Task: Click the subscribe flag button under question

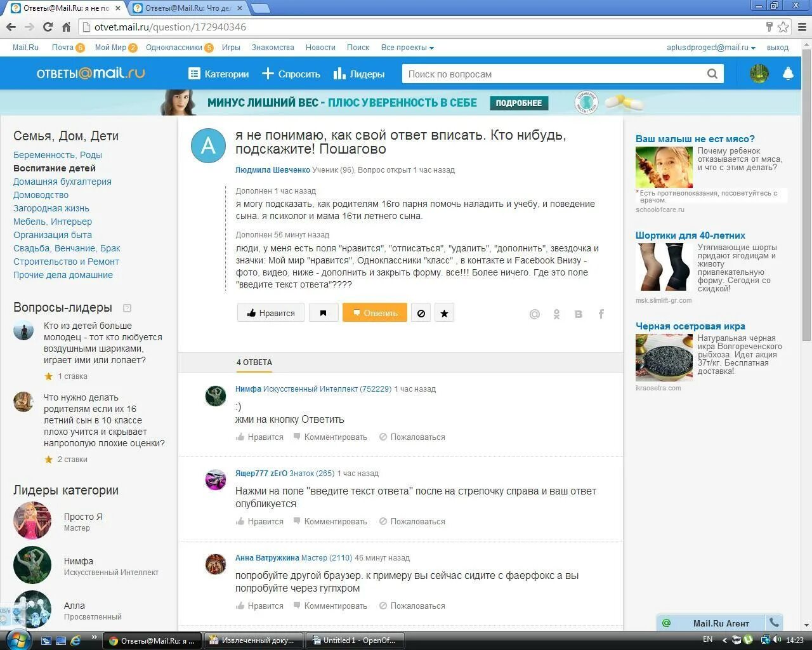Action: [324, 313]
